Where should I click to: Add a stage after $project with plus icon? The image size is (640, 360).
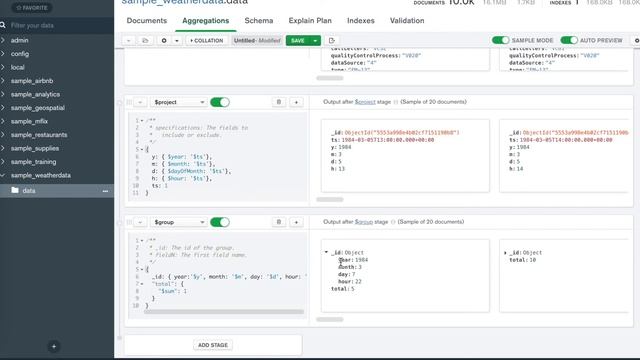(296, 102)
